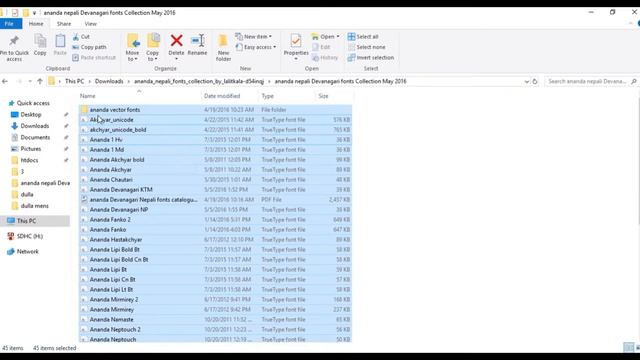This screenshot has width=640, height=360.
Task: Open Documents in the navigation pane
Action: (x=35, y=138)
